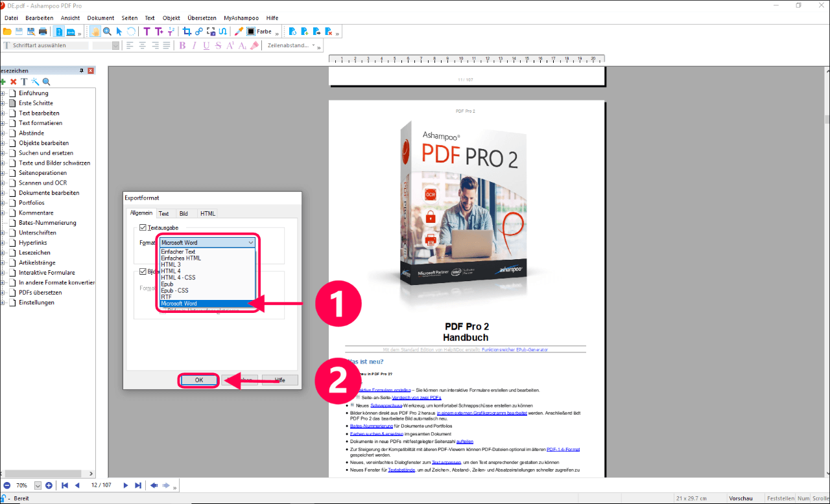Close the Lesezeichen panel
The width and height of the screenshot is (830, 504).
point(91,71)
